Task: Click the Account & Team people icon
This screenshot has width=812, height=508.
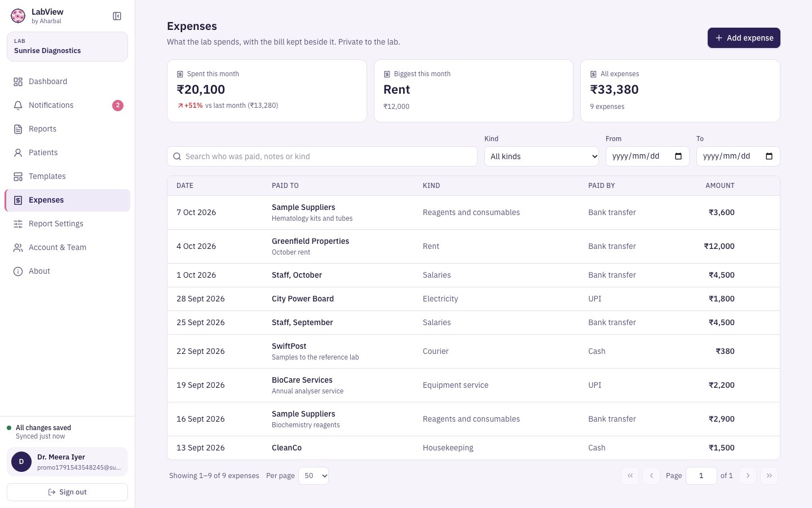Action: coord(18,248)
